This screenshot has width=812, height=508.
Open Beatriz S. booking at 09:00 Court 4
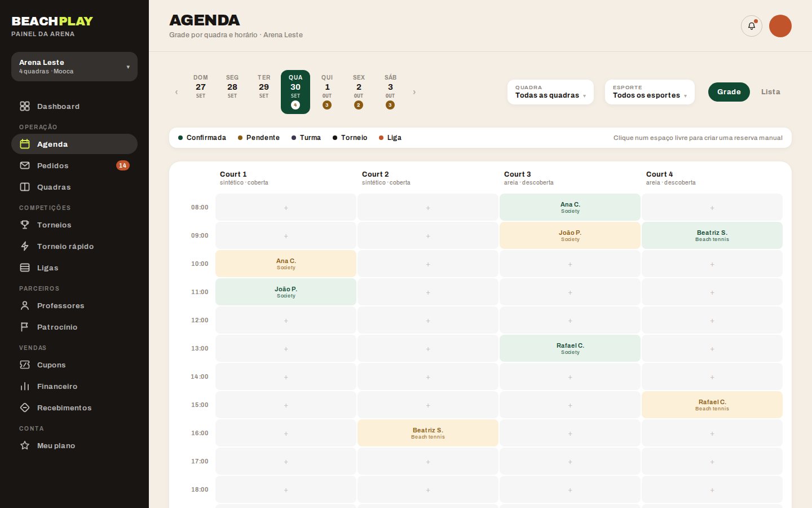tap(712, 235)
